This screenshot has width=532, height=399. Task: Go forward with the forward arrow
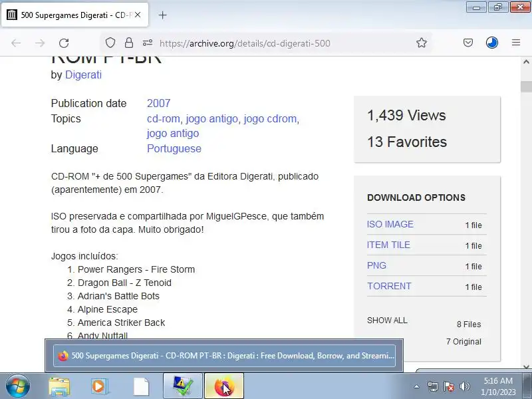tap(40, 43)
